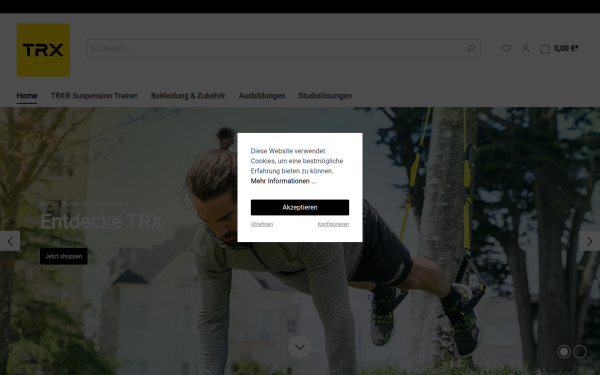Select the first slider dot
The height and width of the screenshot is (375, 600).
point(564,351)
